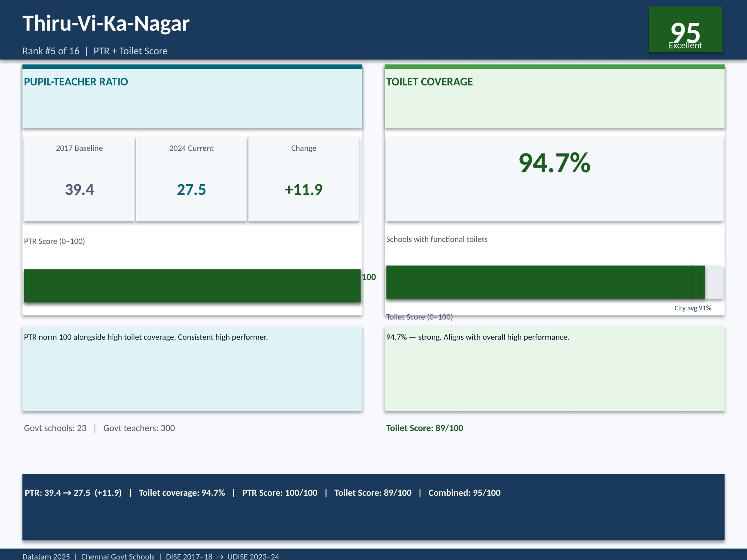Select the 94.7% strong commentary box
The image size is (747, 560).
(554, 369)
